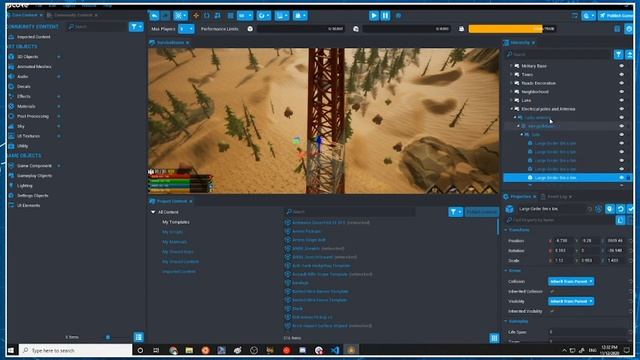The height and width of the screenshot is (360, 640).
Task: Select the Materials category
Action: (x=26, y=106)
